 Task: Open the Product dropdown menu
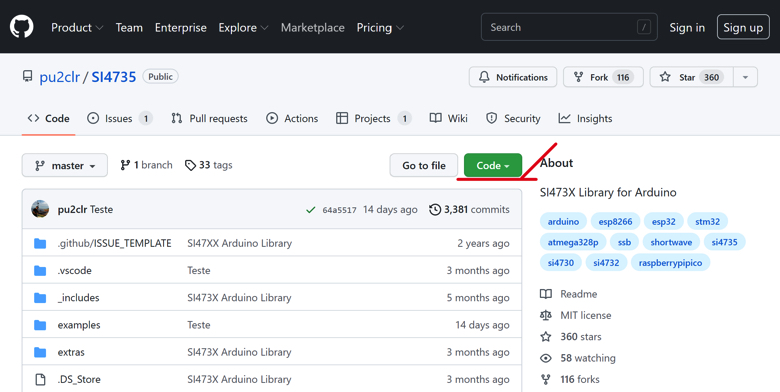77,27
